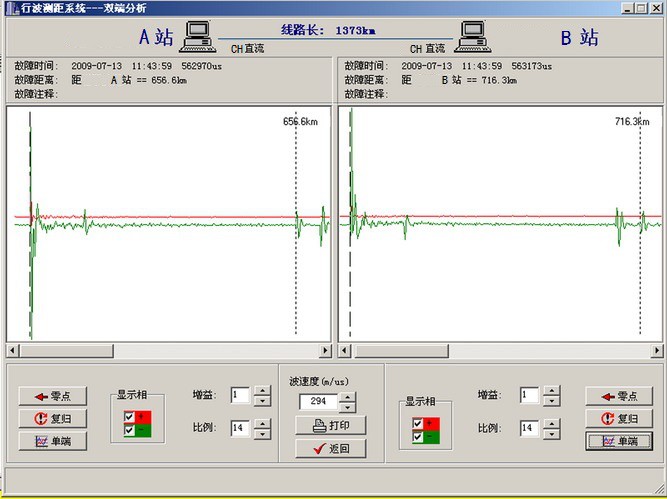Click left panel 增益 gain input field
This screenshot has width=667, height=499.
[x=240, y=395]
